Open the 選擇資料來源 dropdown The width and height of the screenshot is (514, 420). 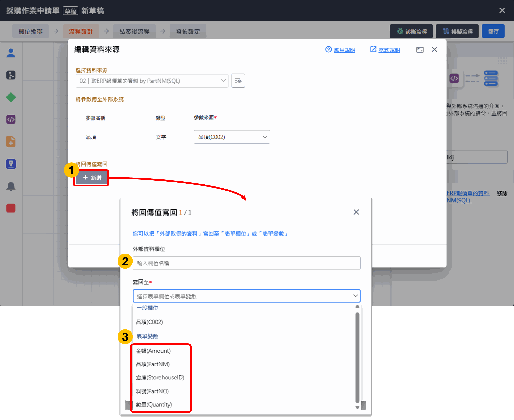[152, 81]
